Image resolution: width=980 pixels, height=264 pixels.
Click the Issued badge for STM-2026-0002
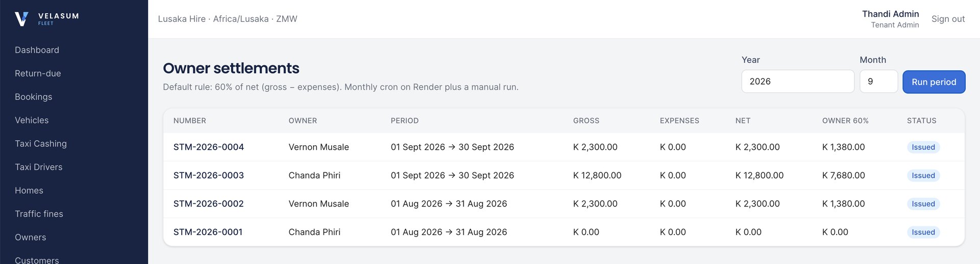click(923, 204)
